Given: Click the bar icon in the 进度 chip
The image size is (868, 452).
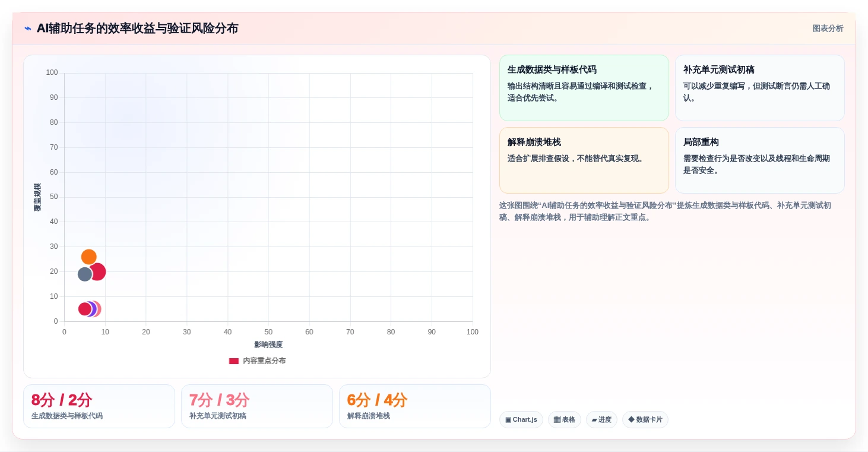Looking at the screenshot, I should pyautogui.click(x=594, y=420).
